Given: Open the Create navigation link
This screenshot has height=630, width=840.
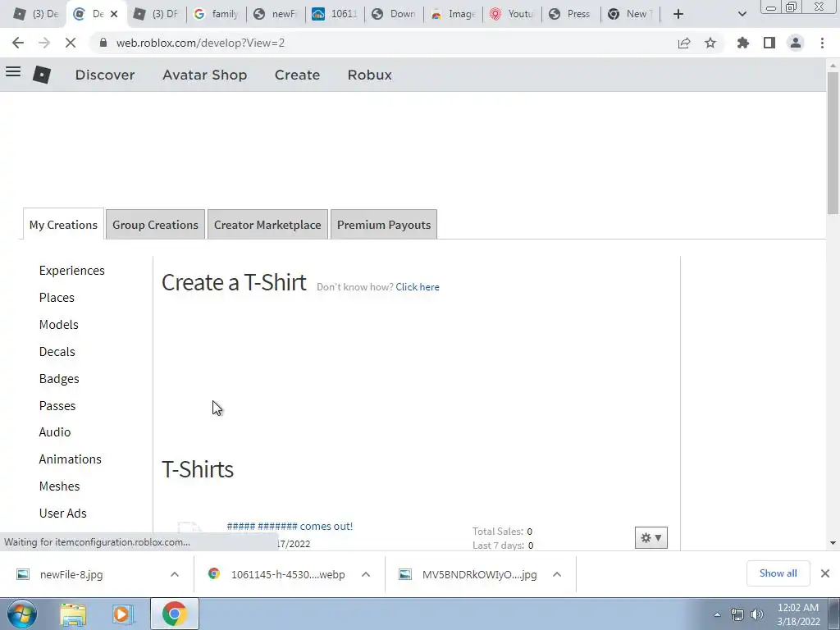Looking at the screenshot, I should pyautogui.click(x=297, y=75).
